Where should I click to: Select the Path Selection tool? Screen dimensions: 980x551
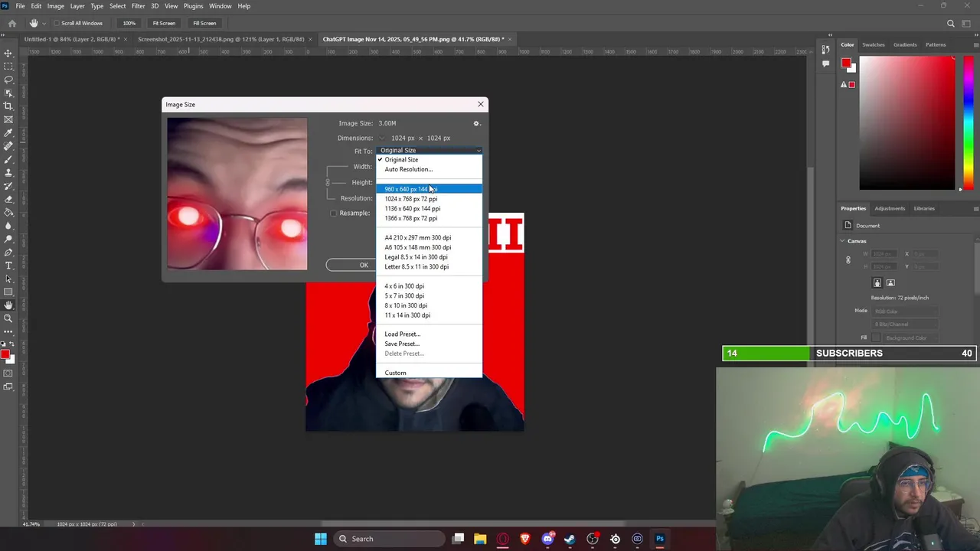click(x=8, y=279)
